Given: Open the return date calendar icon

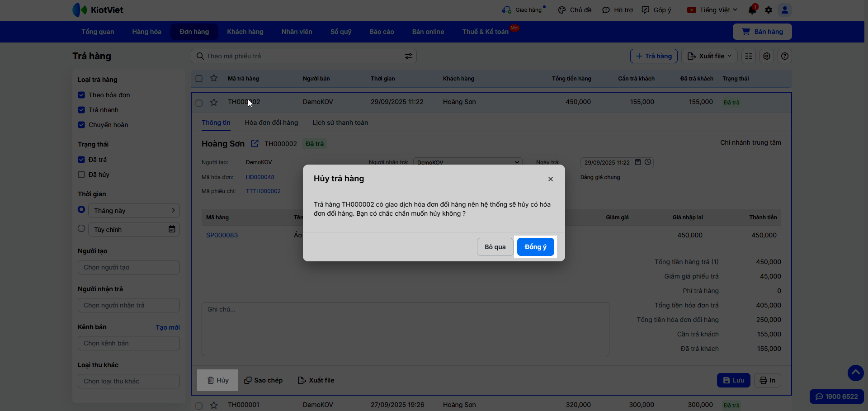Looking at the screenshot, I should (638, 162).
